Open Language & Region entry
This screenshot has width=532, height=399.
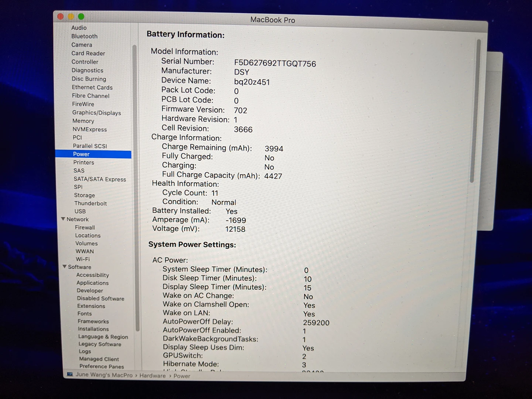click(x=103, y=337)
